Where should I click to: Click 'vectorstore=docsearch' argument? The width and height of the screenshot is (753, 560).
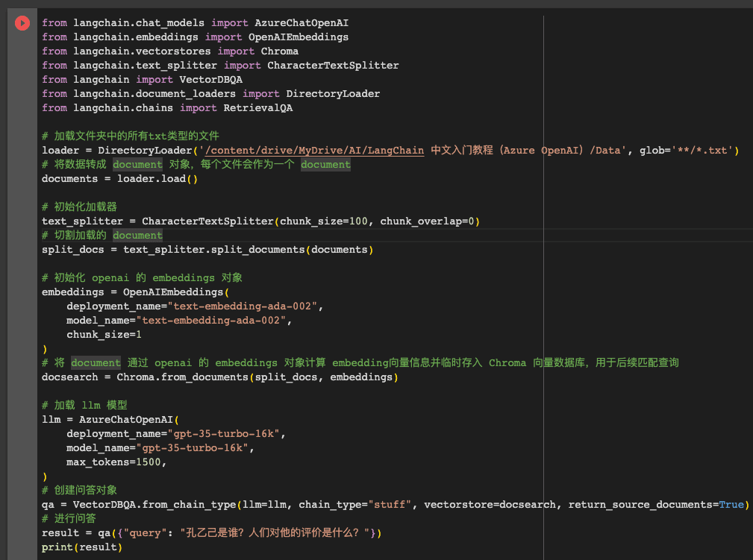tap(490, 504)
